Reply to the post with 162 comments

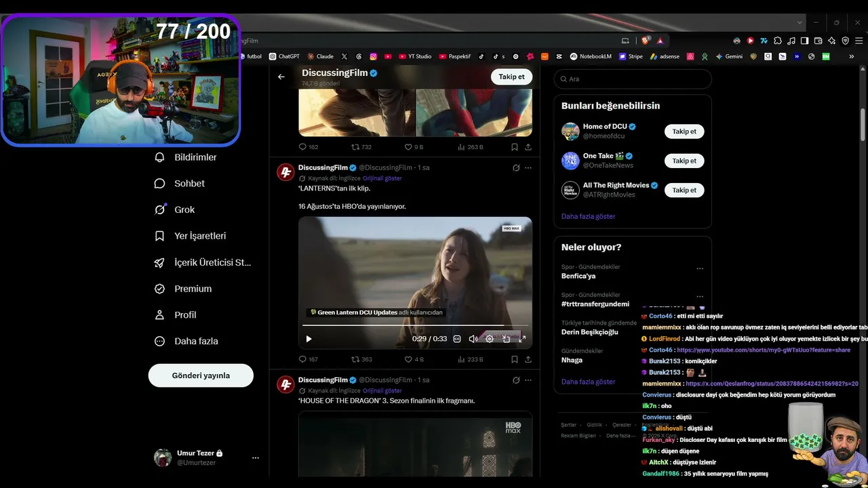point(309,147)
